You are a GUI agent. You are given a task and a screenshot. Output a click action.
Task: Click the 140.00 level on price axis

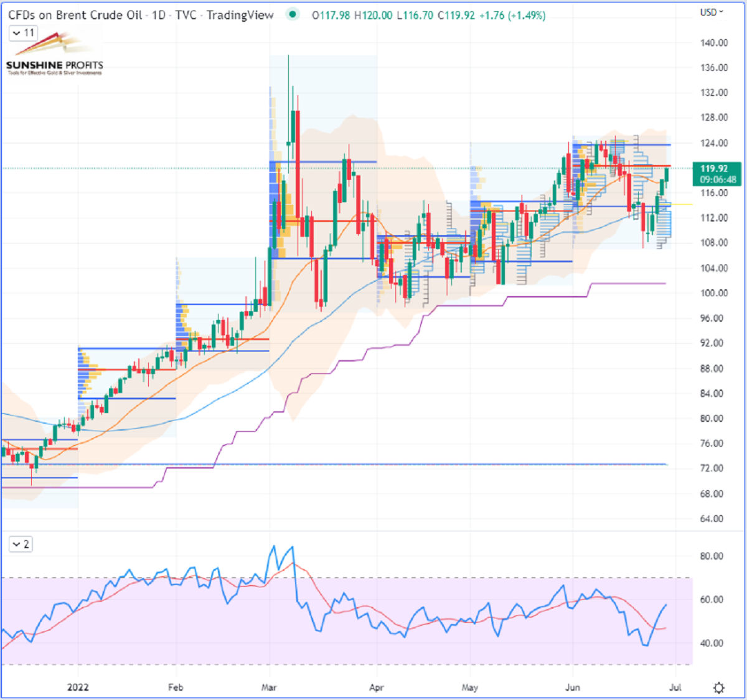click(713, 43)
